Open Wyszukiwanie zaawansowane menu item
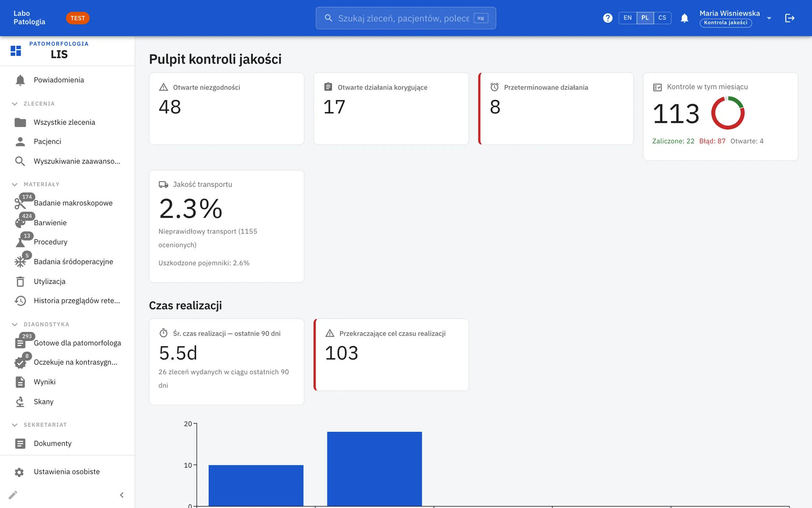The height and width of the screenshot is (508, 812). (68, 161)
